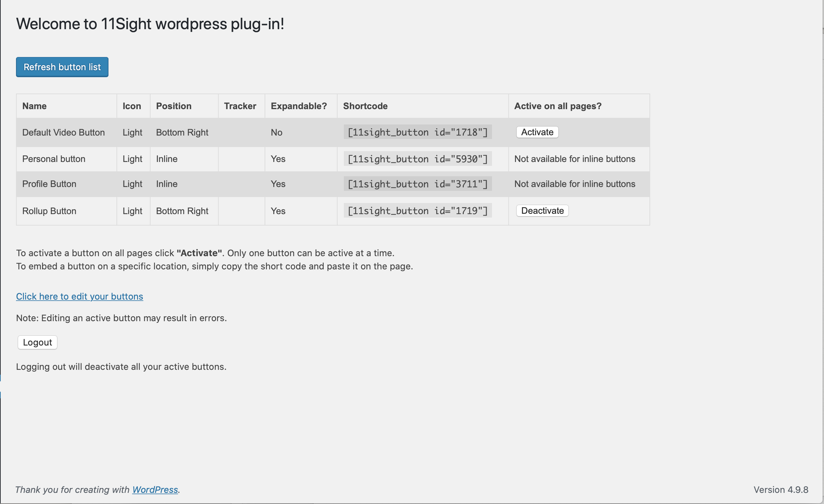Click Yes in the Profile Button row
This screenshot has width=824, height=504.
(278, 184)
